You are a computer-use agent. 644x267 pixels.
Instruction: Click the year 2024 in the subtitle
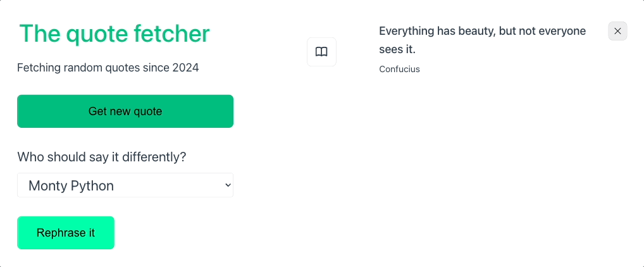coord(185,68)
